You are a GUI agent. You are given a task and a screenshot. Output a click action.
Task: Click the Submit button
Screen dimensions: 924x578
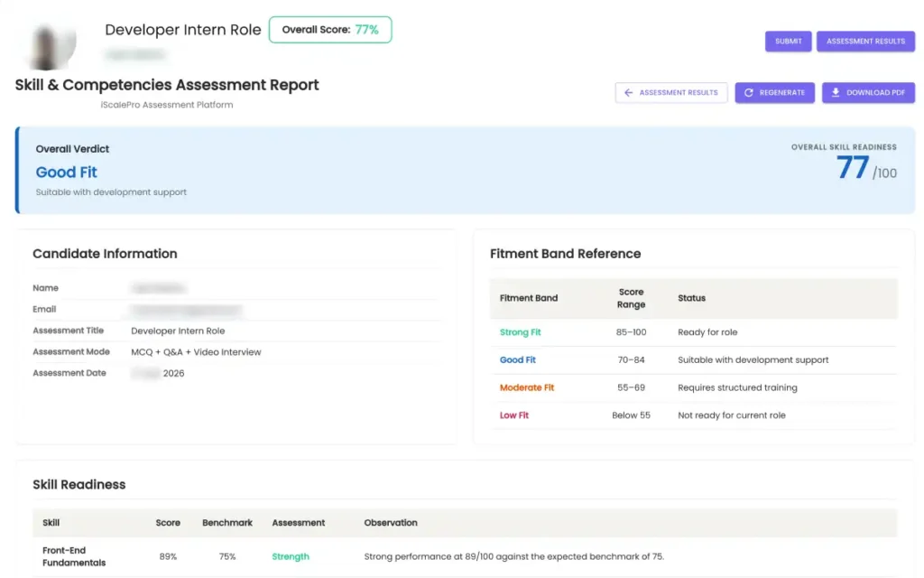pos(788,42)
